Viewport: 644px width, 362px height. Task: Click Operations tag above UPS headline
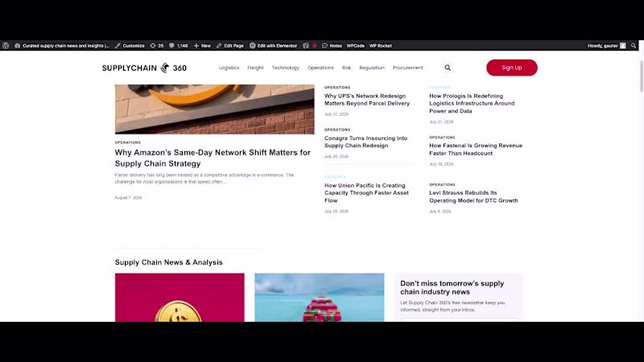pyautogui.click(x=337, y=88)
